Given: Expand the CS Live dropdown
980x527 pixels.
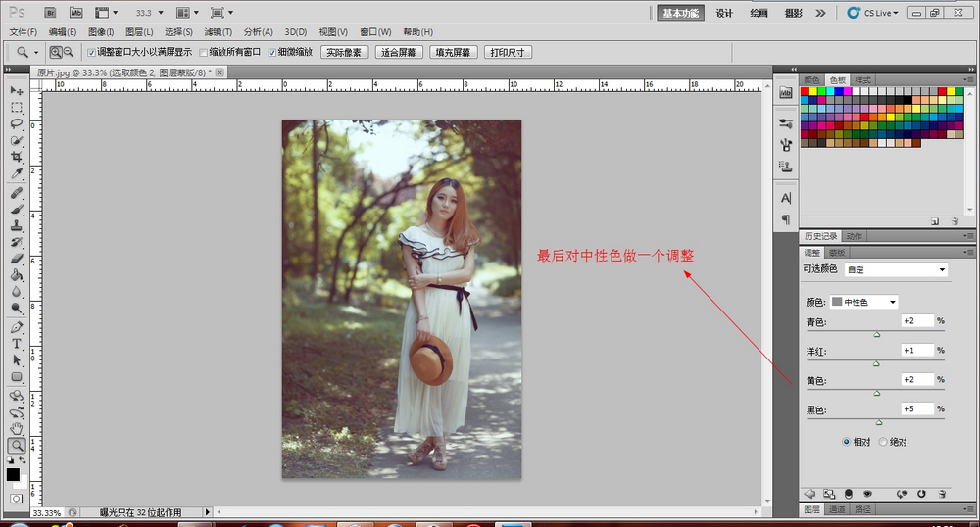Looking at the screenshot, I should [872, 13].
